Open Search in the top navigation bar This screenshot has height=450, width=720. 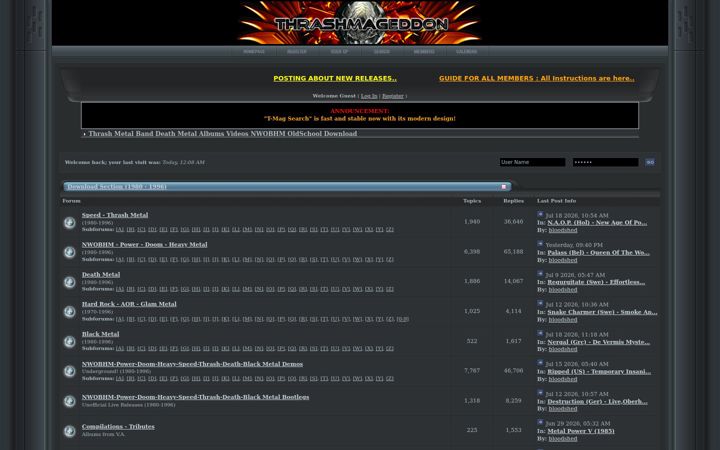tap(382, 51)
